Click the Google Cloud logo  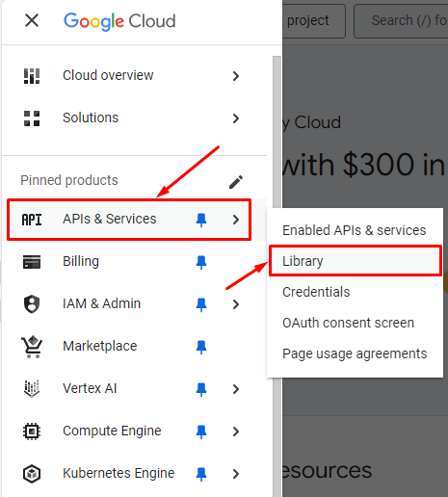click(x=119, y=21)
